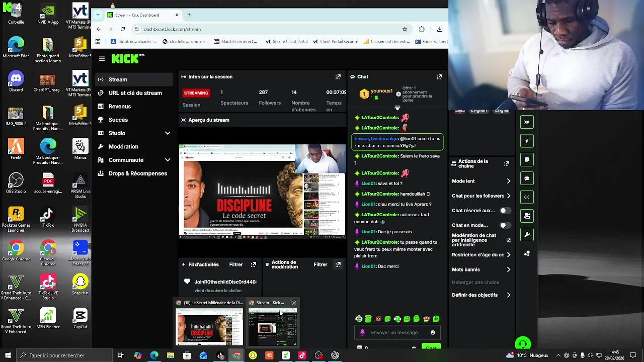The image size is (644, 362).
Task: Open Mots bannis settings
Action: pos(481,269)
